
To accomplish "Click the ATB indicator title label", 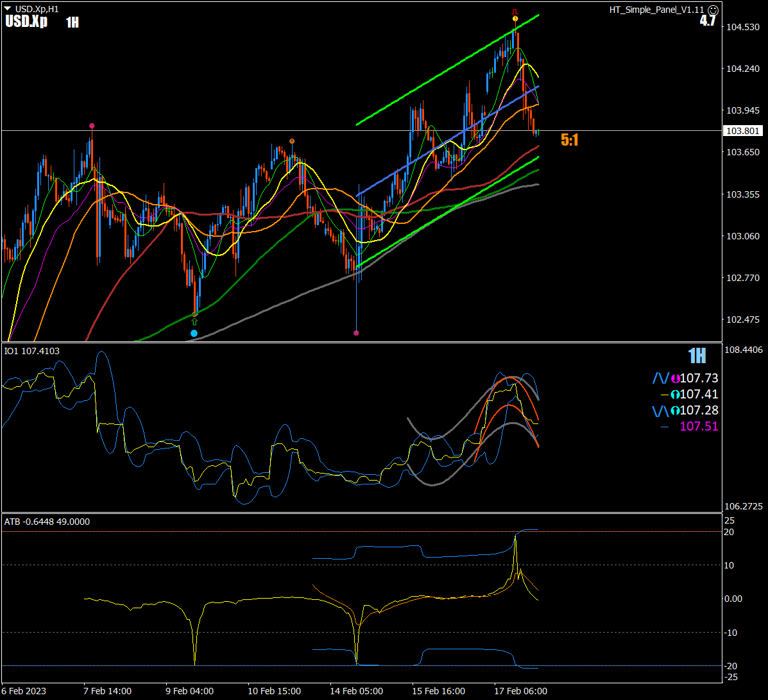I will point(47,522).
